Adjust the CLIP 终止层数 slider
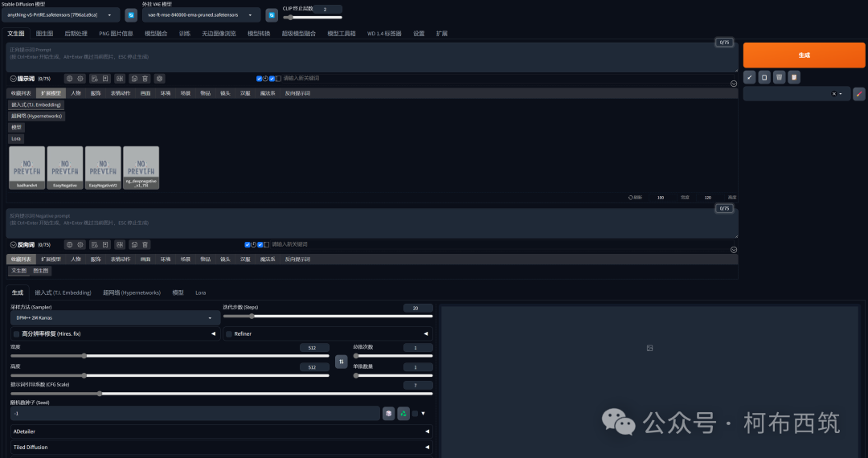Image resolution: width=868 pixels, height=458 pixels. tap(312, 18)
